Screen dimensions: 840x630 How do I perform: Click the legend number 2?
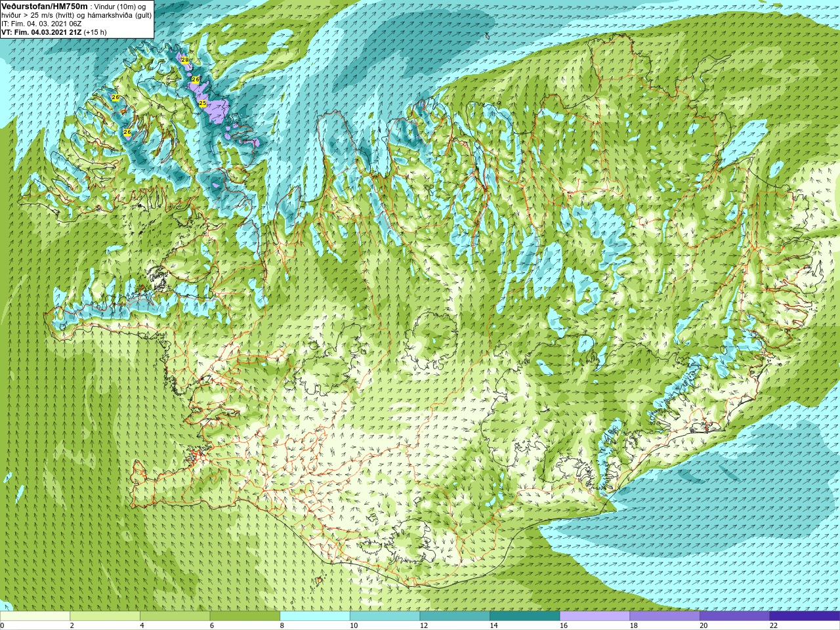72,625
